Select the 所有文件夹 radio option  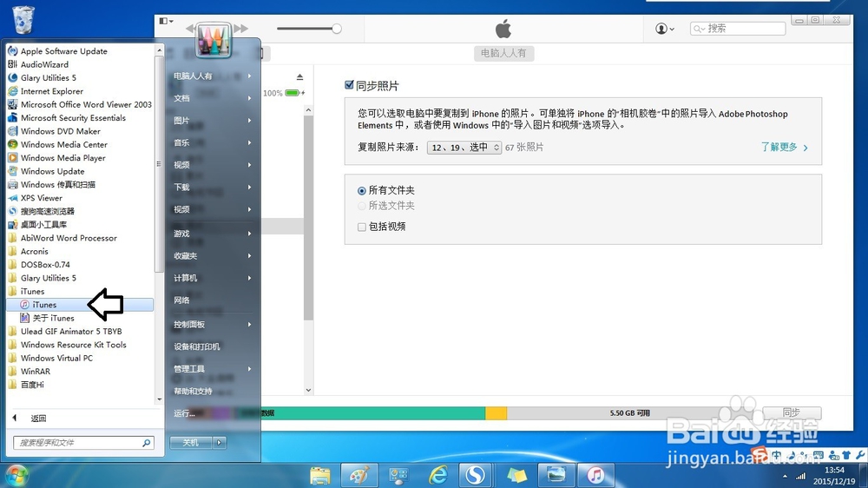[x=362, y=190]
